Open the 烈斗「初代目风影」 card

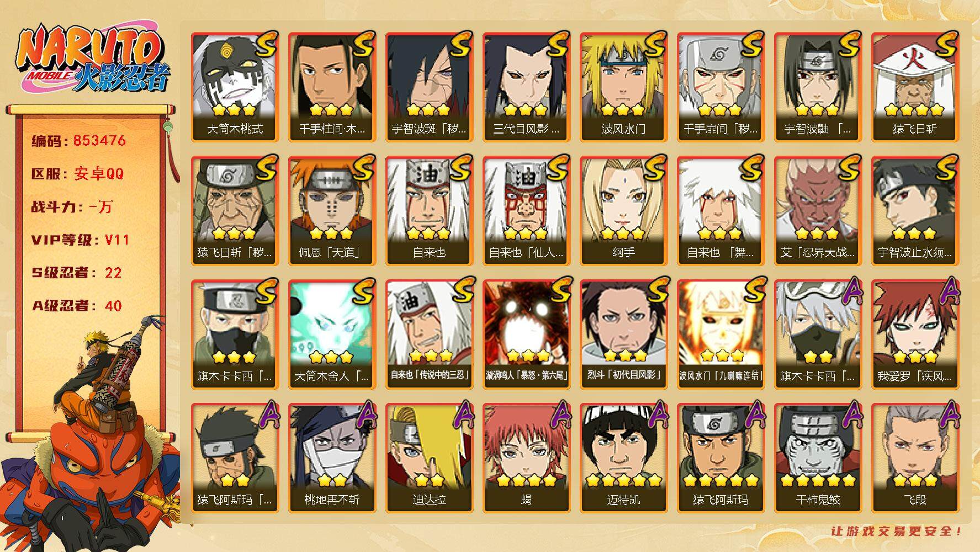[x=623, y=335]
